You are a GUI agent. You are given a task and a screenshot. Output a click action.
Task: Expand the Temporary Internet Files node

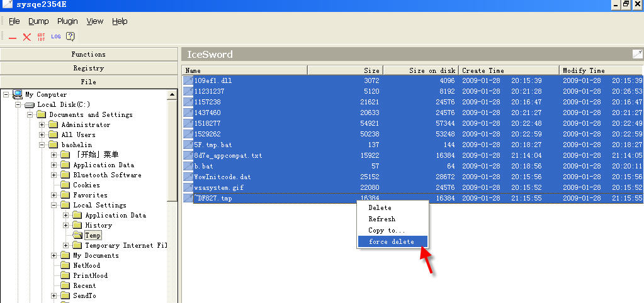coord(65,245)
